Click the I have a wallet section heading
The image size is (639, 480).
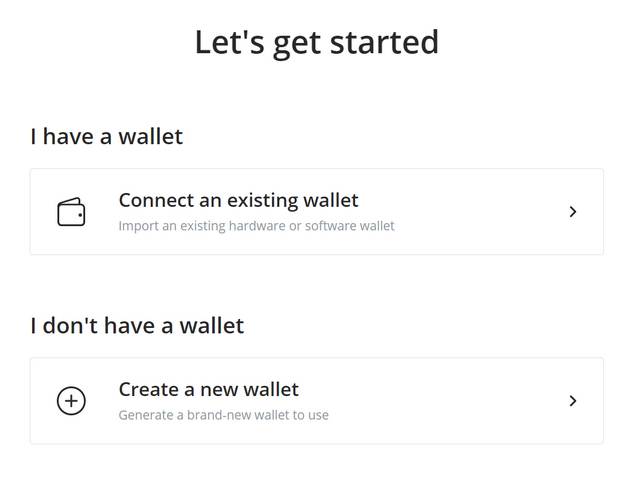pos(107,137)
